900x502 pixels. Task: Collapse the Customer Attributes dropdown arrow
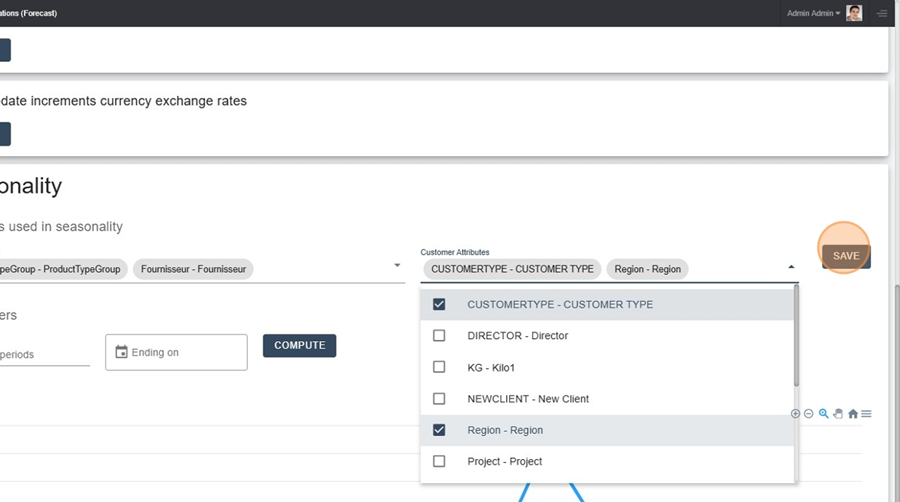(x=791, y=267)
